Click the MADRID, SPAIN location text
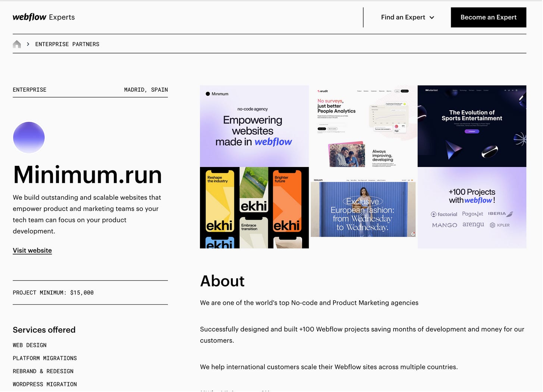This screenshot has height=392, width=543. (146, 89)
